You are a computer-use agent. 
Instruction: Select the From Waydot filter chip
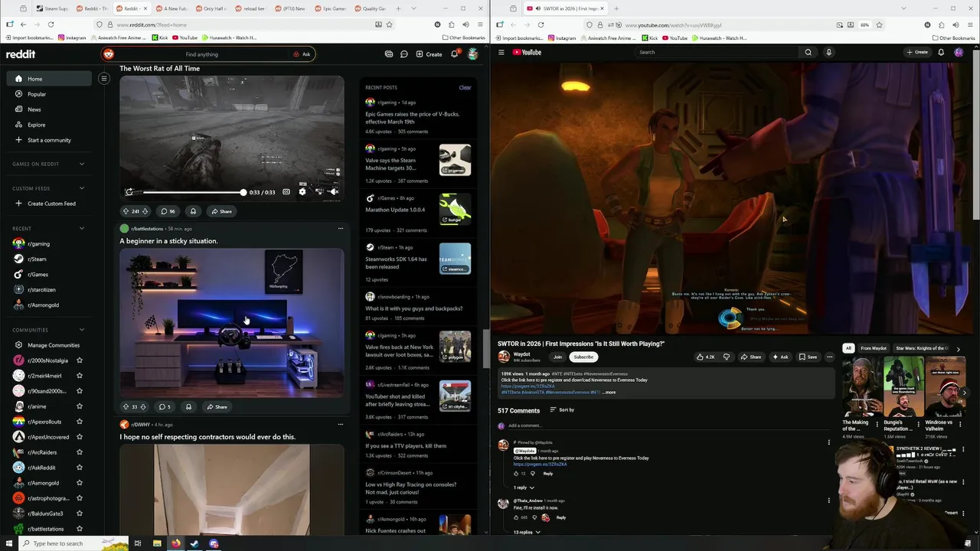pyautogui.click(x=874, y=348)
